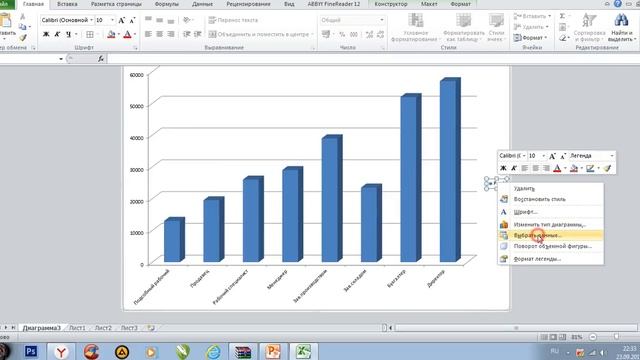Click the ribbon decrease font size icon
Screen dimensions: 640x360
(x=132, y=20)
